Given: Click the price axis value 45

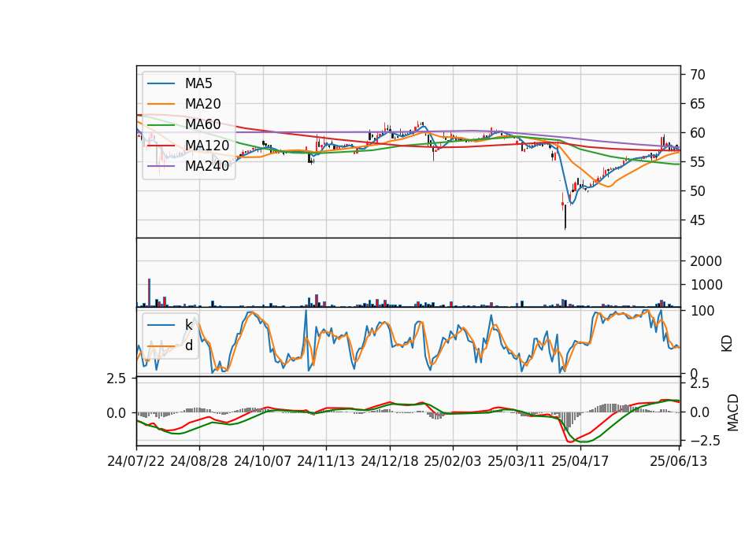Looking at the screenshot, I should [697, 220].
